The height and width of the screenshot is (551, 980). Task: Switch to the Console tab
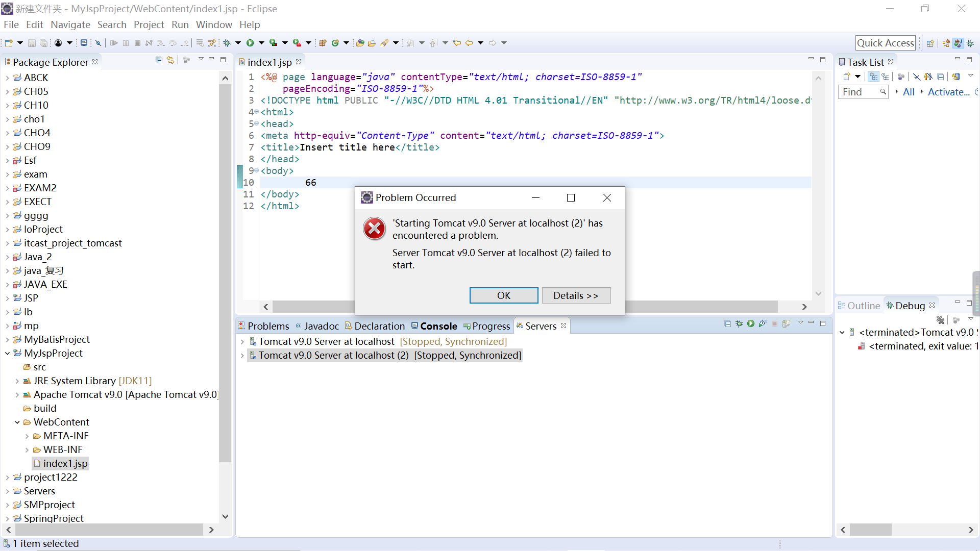pos(438,326)
